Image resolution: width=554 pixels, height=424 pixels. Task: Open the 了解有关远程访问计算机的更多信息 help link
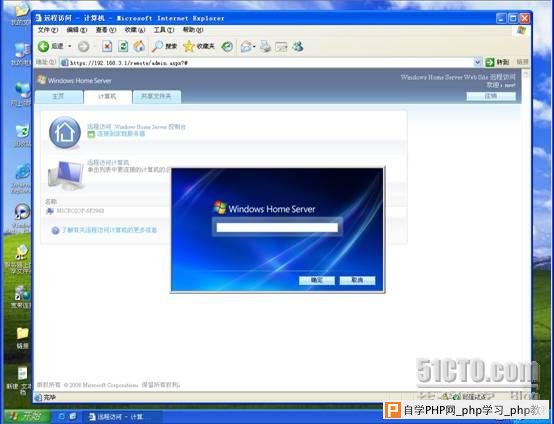(x=109, y=230)
